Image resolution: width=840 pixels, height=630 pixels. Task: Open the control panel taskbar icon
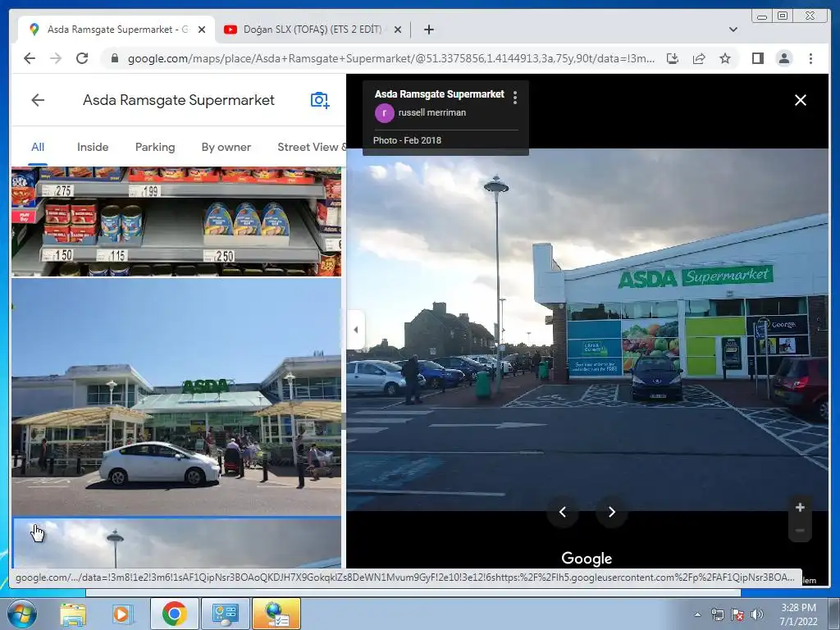click(225, 614)
